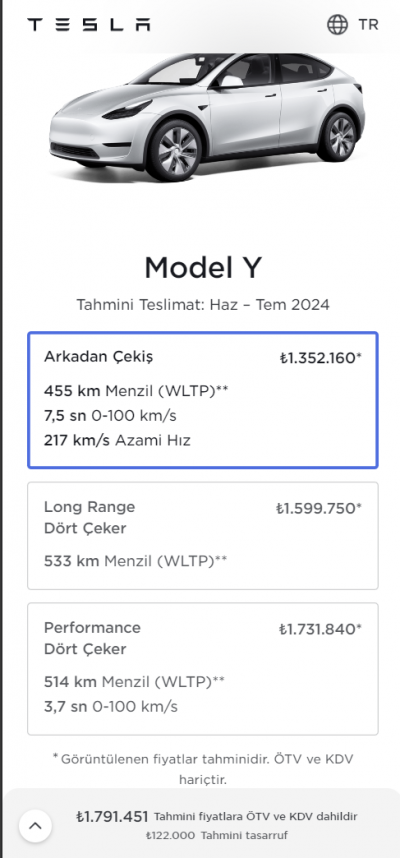The image size is (400, 858).
Task: Click the ₺1.599.750 Long Range price
Action: tap(319, 509)
